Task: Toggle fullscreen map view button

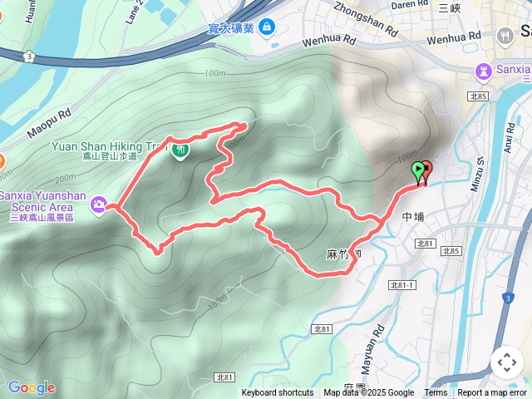Action: pyautogui.click(x=507, y=362)
